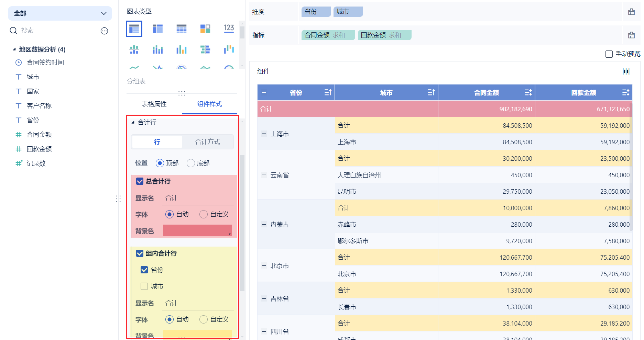644x340 pixels.
Task: Select the waterfall chart icon
Action: pos(229,50)
